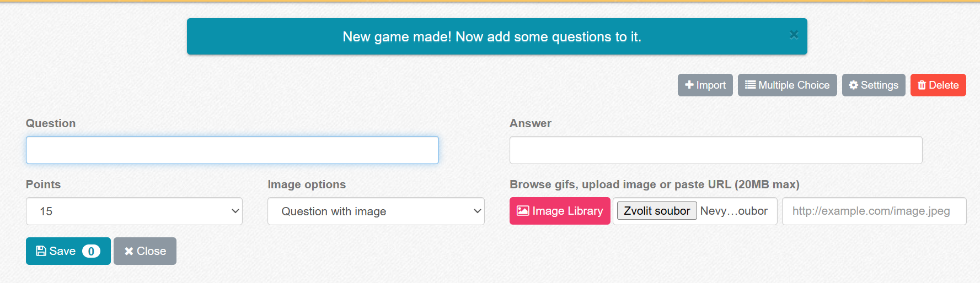980x283 pixels.
Task: Open the Points dropdown showing 15
Action: click(x=134, y=211)
